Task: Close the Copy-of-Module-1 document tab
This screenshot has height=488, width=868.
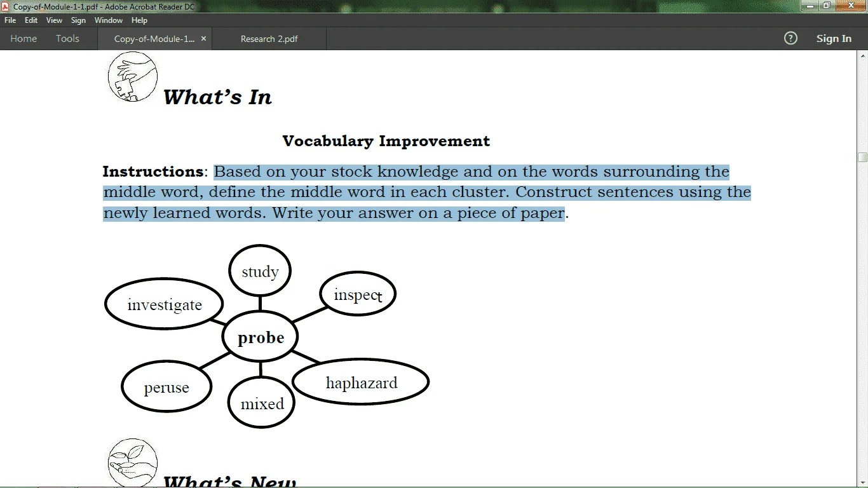Action: click(204, 39)
